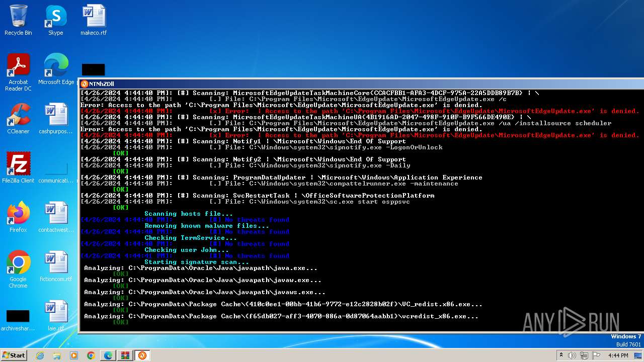The image size is (644, 362).
Task: Open the network tray icon
Action: coord(584,355)
